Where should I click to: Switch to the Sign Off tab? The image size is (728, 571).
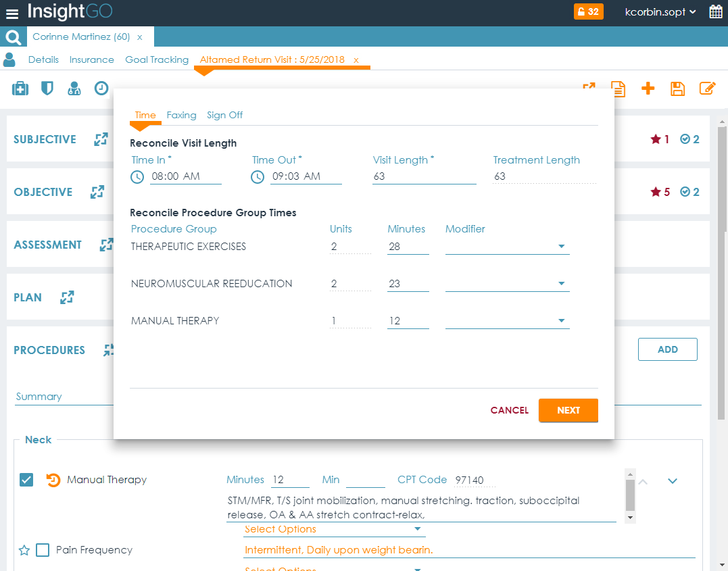(x=224, y=115)
